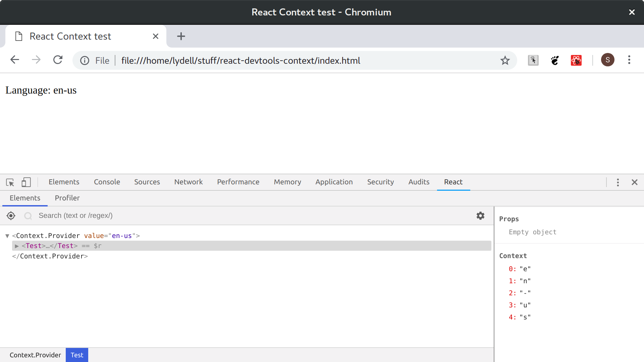Expand the Test component node
Viewport: 644px width, 362px height.
(17, 246)
